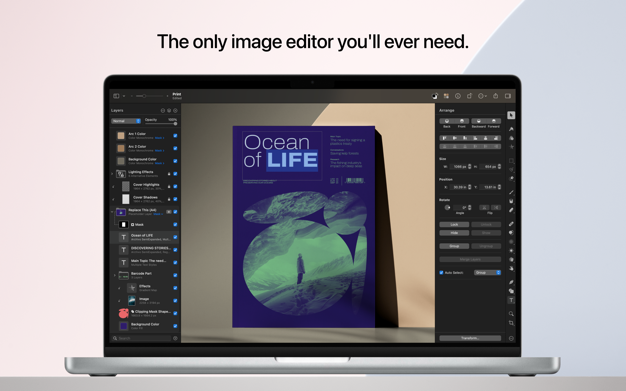This screenshot has height=391, width=626.
Task: Toggle visibility of Clipping Mask Shape layer
Action: [175, 313]
